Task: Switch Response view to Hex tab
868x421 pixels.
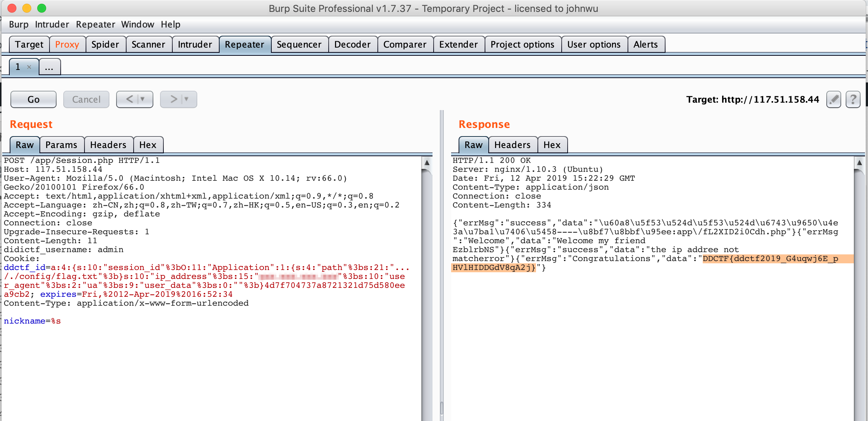Action: click(x=552, y=145)
